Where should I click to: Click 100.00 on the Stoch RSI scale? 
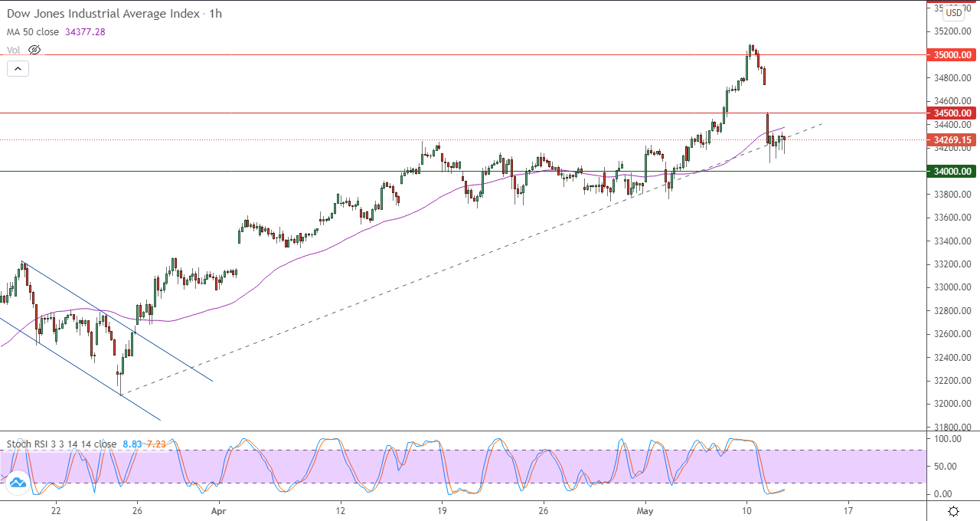(947, 438)
